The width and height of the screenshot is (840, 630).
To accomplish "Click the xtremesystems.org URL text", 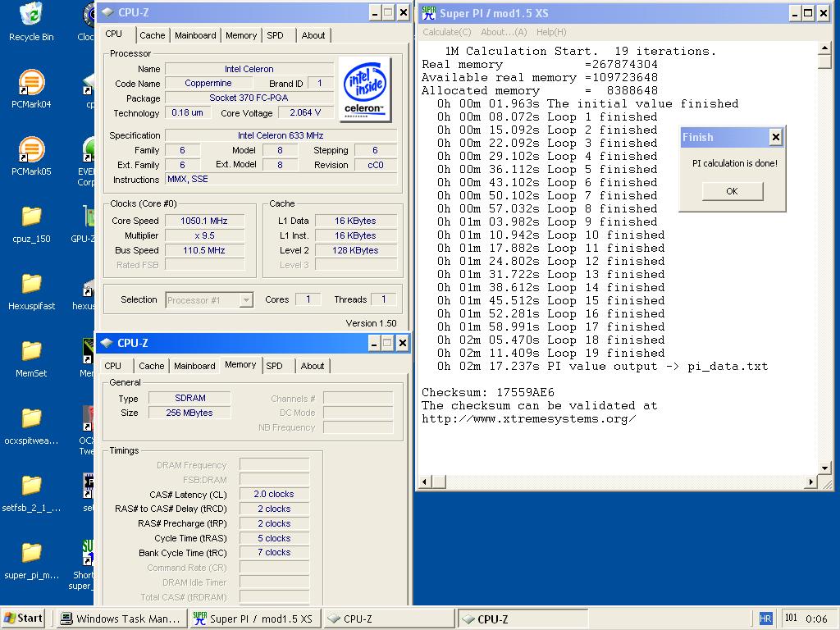I will [x=529, y=419].
